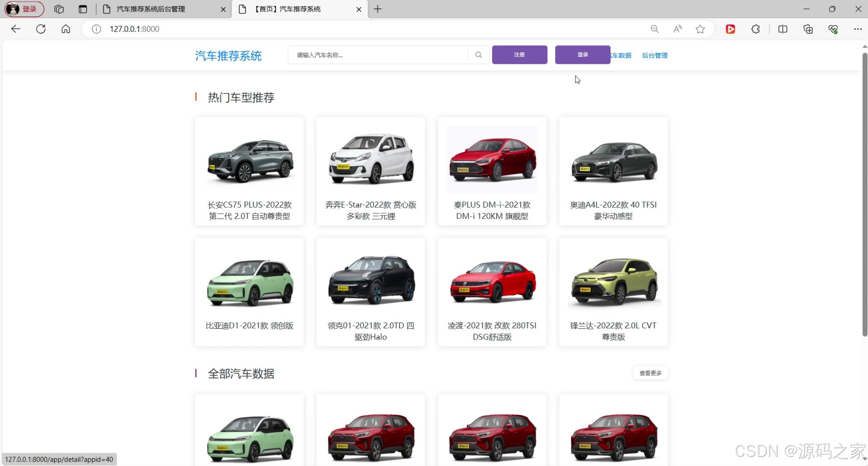The image size is (868, 466).
Task: Click the 登录 button
Action: point(582,54)
